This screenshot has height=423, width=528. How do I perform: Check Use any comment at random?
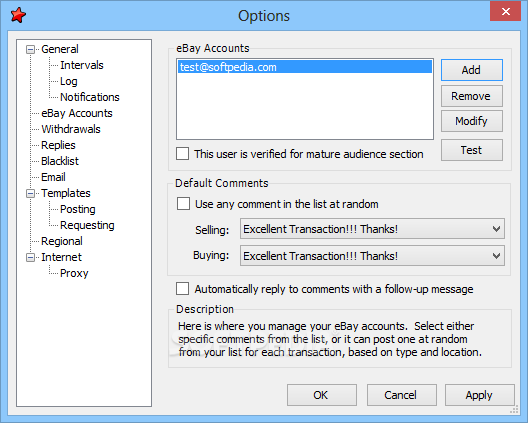(183, 204)
